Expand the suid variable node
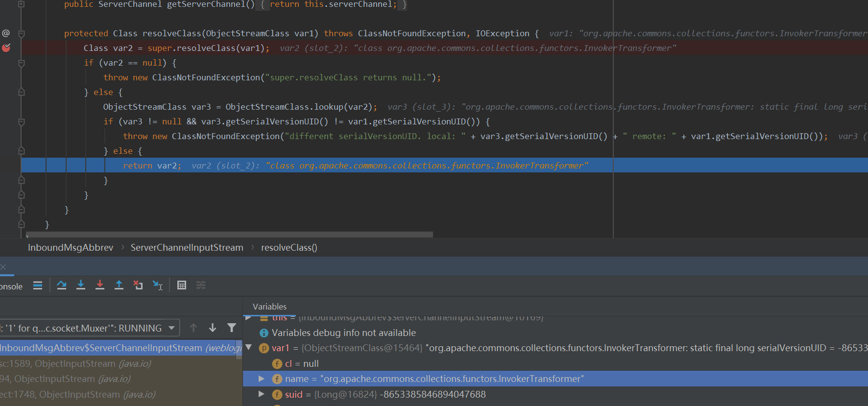The height and width of the screenshot is (406, 868). [262, 394]
